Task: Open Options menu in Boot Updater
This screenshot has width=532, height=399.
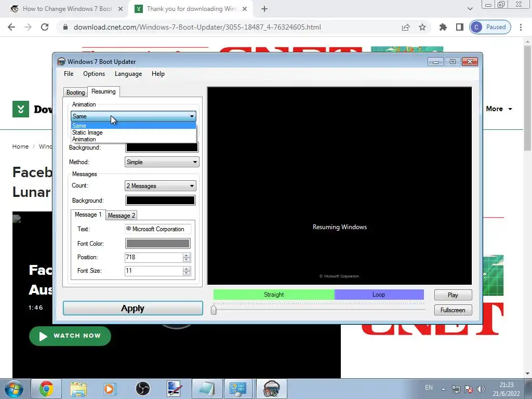Action: 94,74
